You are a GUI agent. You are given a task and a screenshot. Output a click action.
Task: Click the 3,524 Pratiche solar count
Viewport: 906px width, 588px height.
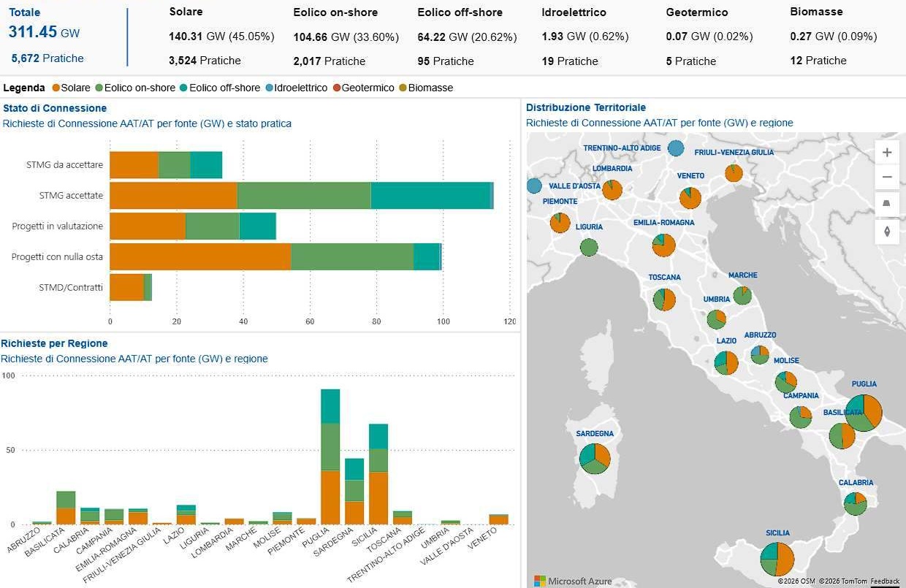(x=205, y=61)
